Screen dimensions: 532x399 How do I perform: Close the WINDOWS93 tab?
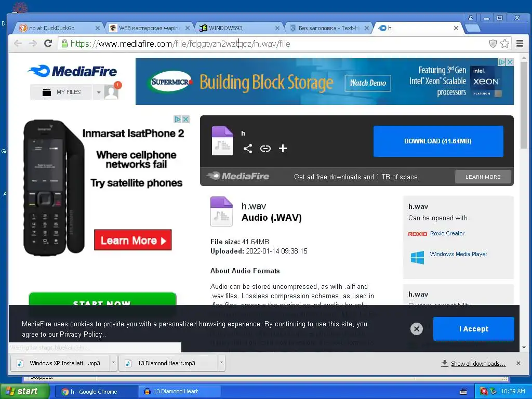coord(277,28)
